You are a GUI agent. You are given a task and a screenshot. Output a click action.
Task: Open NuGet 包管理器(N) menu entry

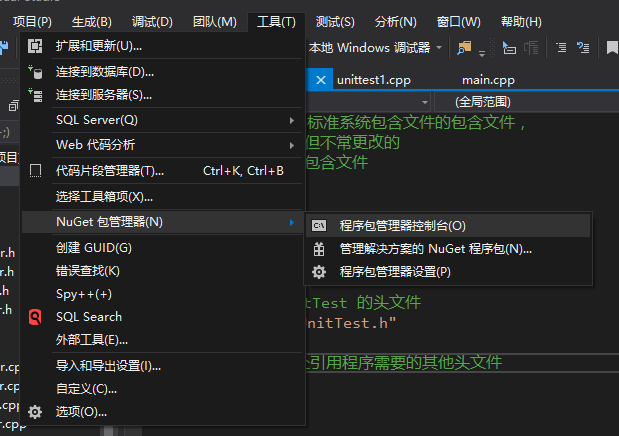163,222
